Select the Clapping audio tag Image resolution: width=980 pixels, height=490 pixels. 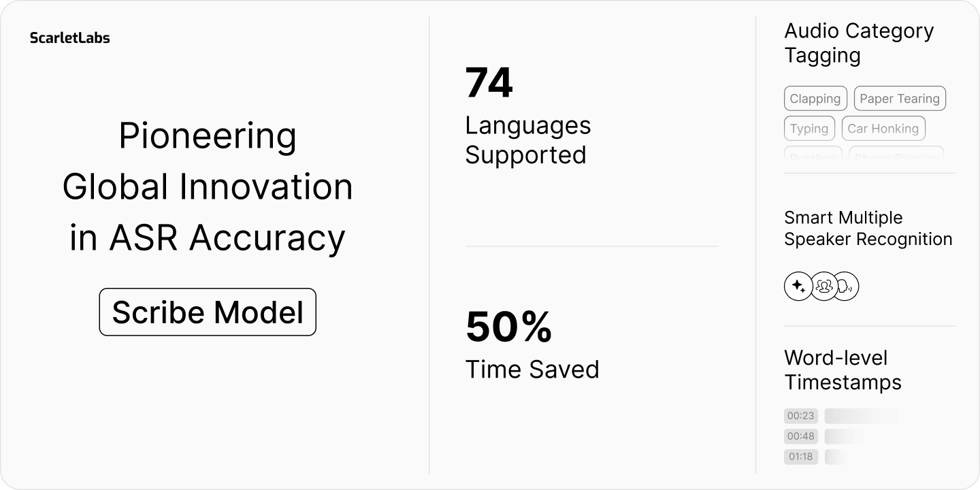815,99
